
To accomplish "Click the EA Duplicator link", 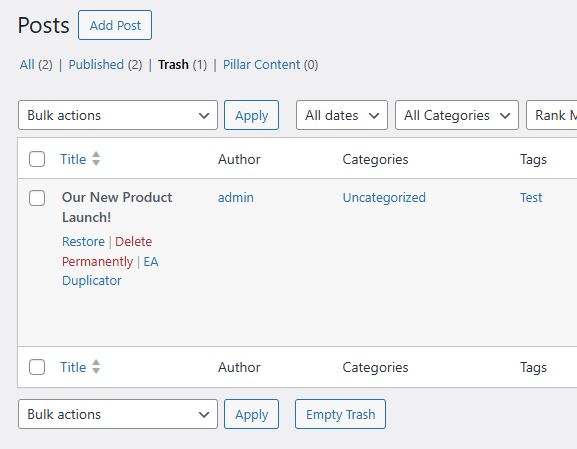I will [x=110, y=271].
